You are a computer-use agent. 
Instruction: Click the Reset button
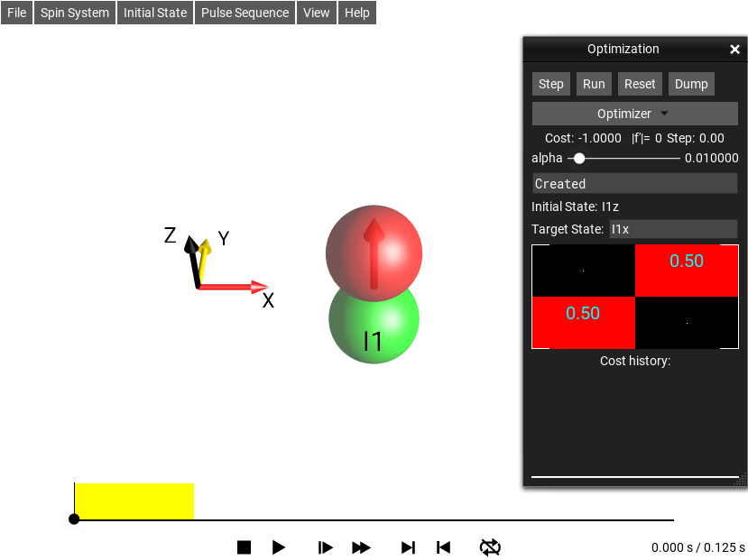pos(640,84)
